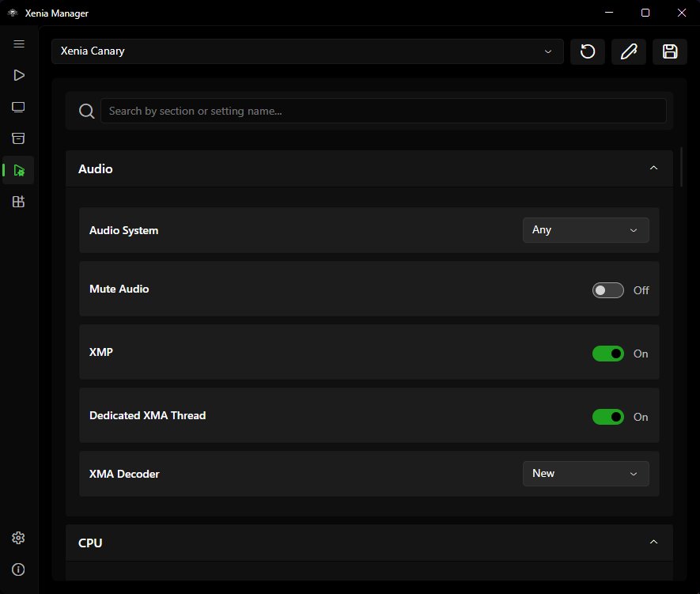Click the magnifying glass search icon
This screenshot has height=594, width=700.
(86, 111)
